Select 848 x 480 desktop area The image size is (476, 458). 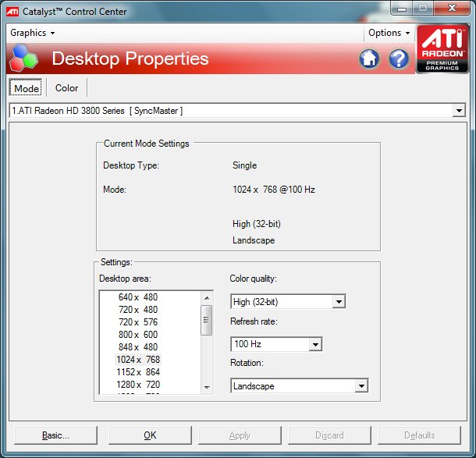pyautogui.click(x=138, y=346)
